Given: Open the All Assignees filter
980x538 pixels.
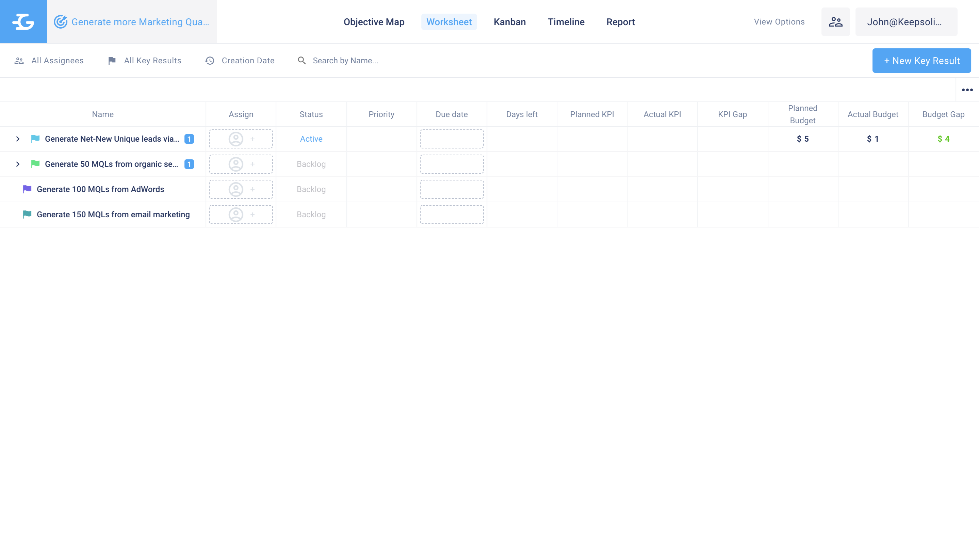Looking at the screenshot, I should 49,61.
